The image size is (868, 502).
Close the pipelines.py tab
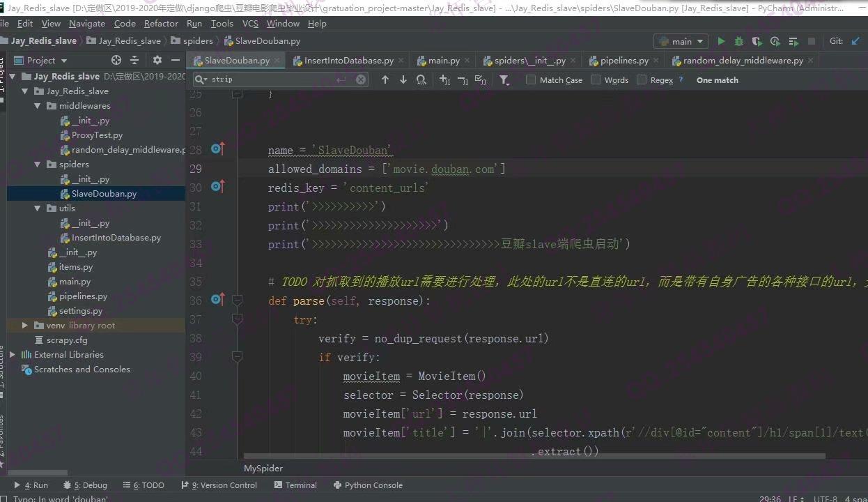tap(656, 60)
